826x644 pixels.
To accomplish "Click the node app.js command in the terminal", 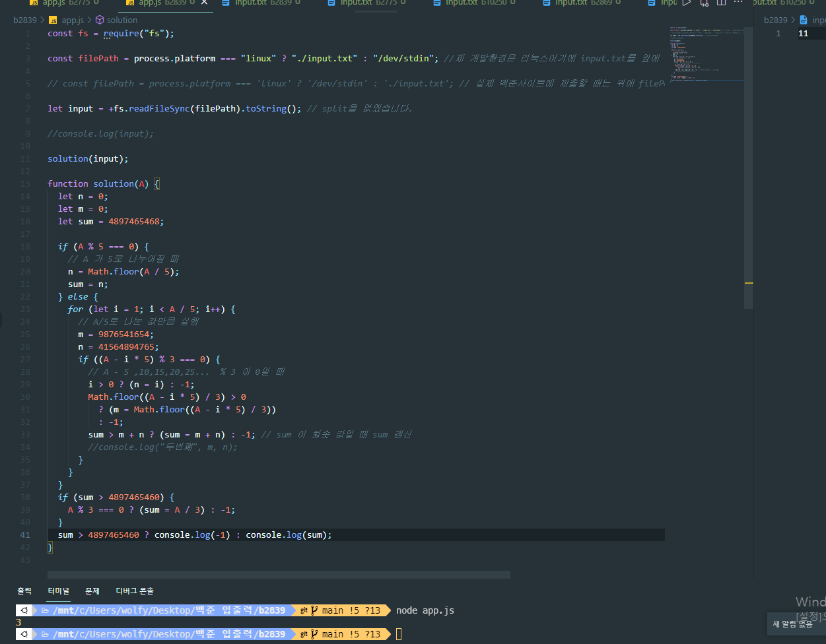I will click(425, 610).
